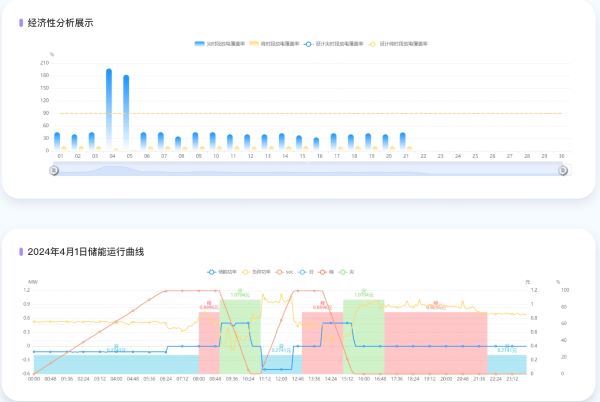Click the 经济性分析展示 section title

coord(60,22)
